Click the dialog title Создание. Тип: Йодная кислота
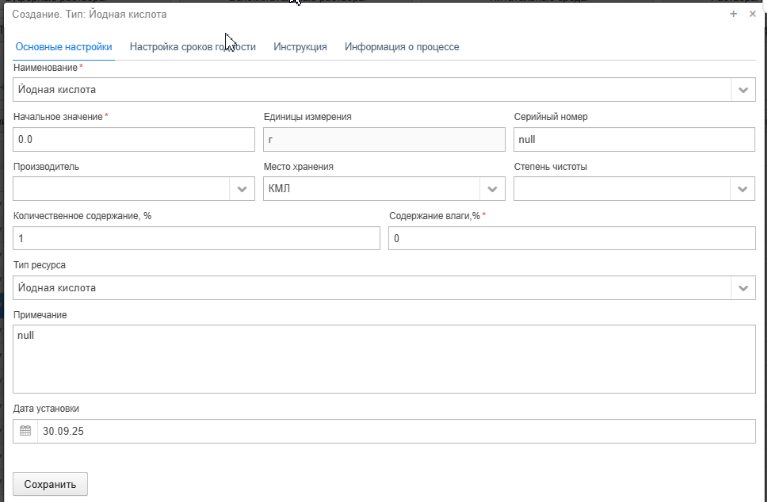The image size is (767, 502). [90, 14]
